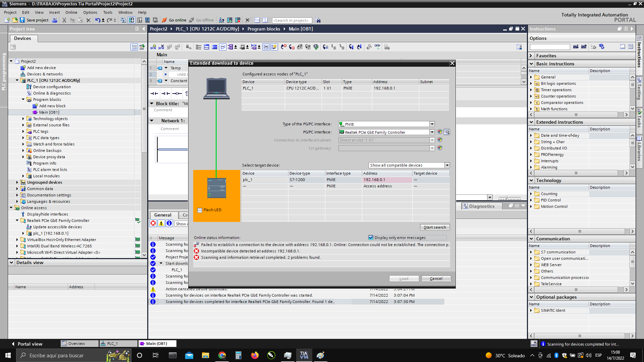
Task: Toggle the warnings filter in Info panel
Action: click(x=161, y=224)
